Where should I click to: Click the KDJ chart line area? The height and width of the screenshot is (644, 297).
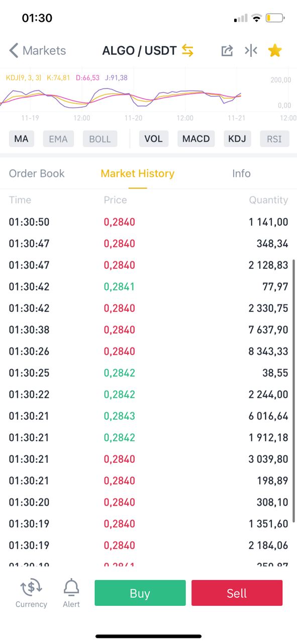click(x=121, y=98)
